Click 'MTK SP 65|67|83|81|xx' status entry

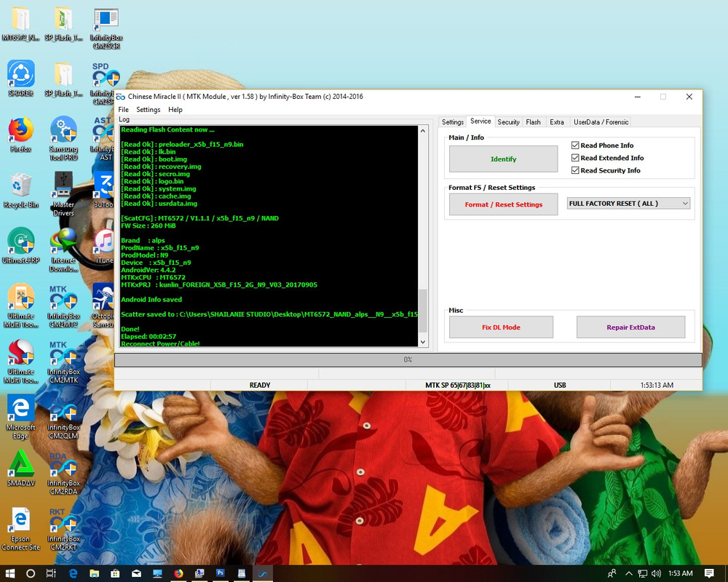(x=458, y=386)
